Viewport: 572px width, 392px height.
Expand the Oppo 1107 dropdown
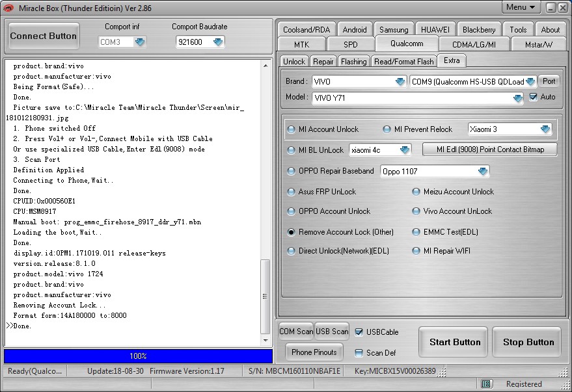click(483, 171)
